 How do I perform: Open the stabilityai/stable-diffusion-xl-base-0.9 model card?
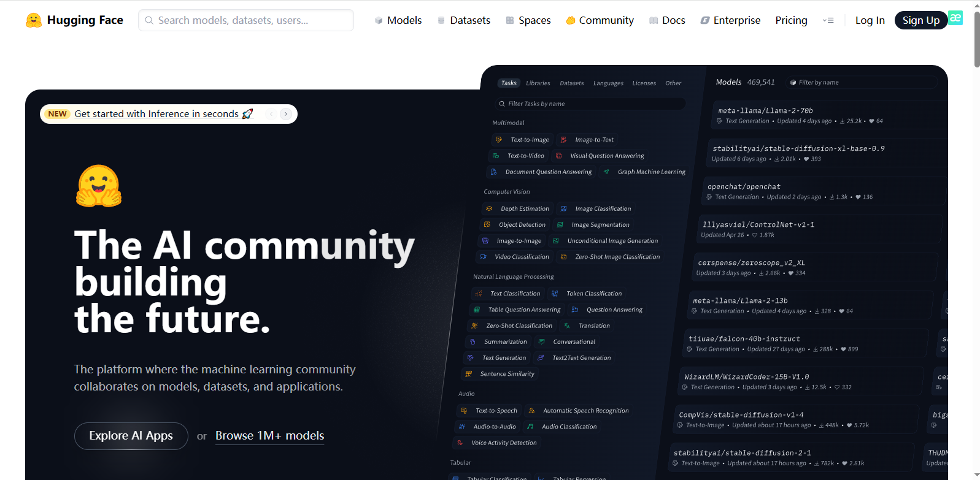pos(827,153)
